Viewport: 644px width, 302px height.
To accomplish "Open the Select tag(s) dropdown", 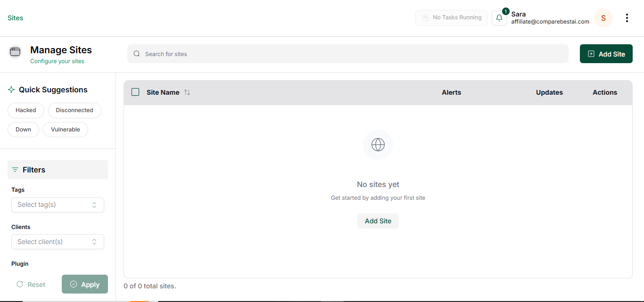I will 58,205.
